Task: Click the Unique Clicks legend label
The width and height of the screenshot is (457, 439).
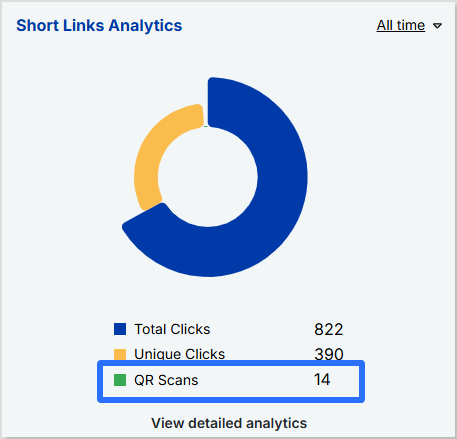Action: click(180, 354)
